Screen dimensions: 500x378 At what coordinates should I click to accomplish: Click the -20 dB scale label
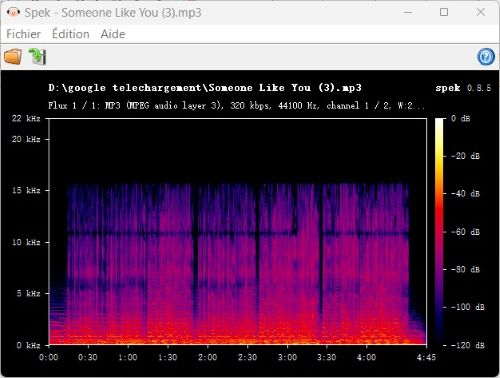[465, 156]
